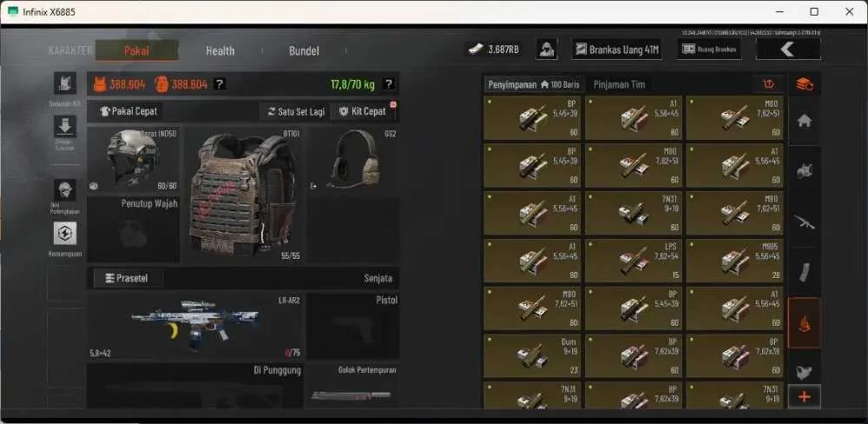Click the cash 3.687RB currency icon
868x424 pixels.
pos(476,50)
